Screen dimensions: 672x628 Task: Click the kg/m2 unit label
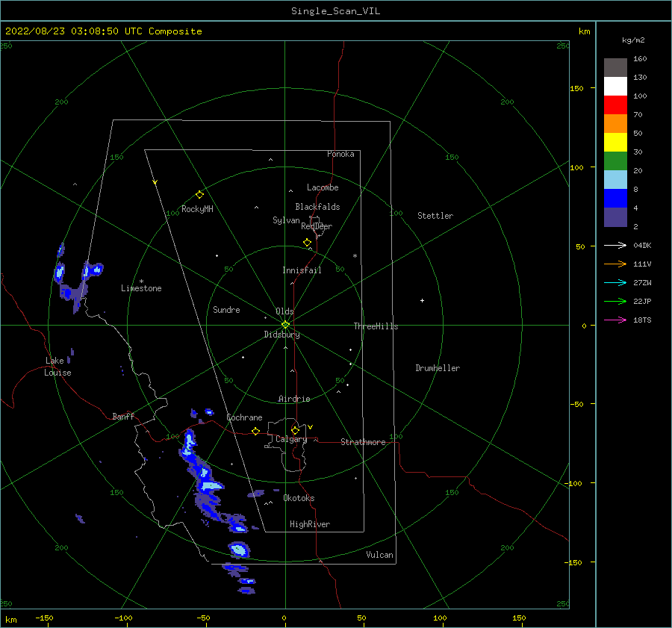[x=633, y=40]
